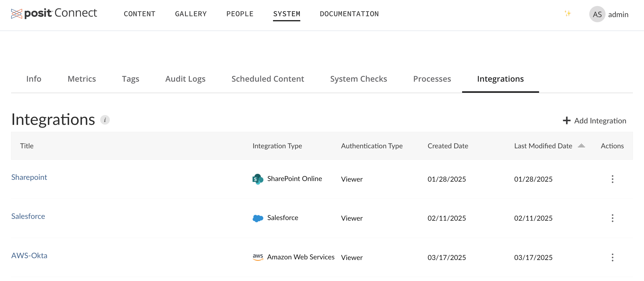Click the info icon beside Integrations heading
The width and height of the screenshot is (644, 281).
coord(105,119)
